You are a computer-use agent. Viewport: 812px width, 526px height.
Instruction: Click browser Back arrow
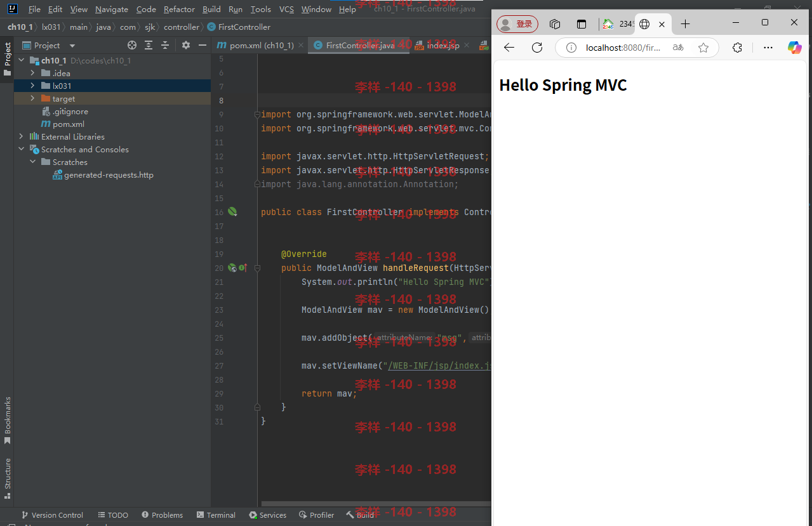(509, 48)
